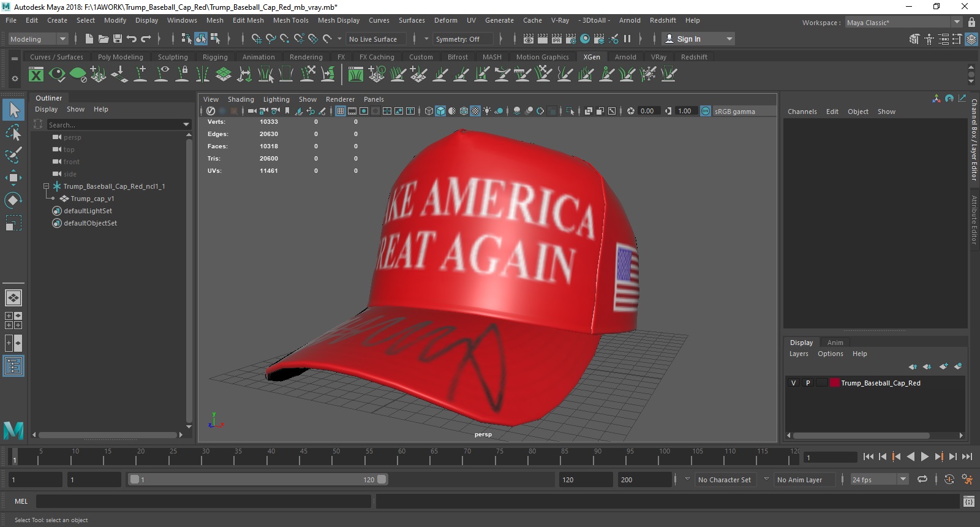This screenshot has height=527, width=980.
Task: Click the XGen guide lock icon
Action: pyautogui.click(x=182, y=75)
